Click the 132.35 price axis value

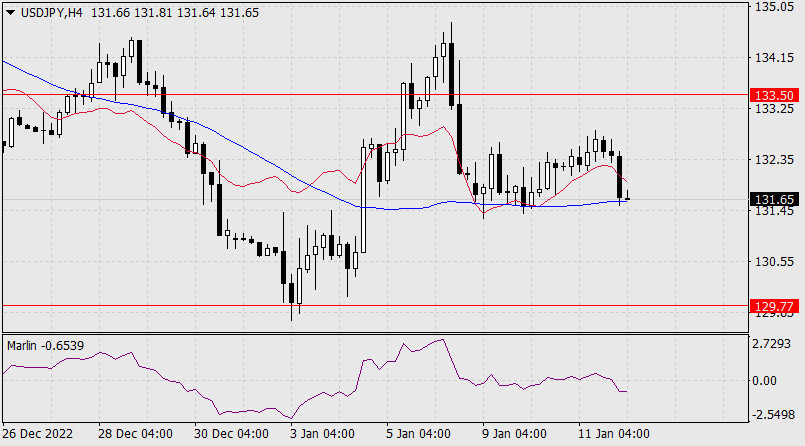(x=773, y=160)
